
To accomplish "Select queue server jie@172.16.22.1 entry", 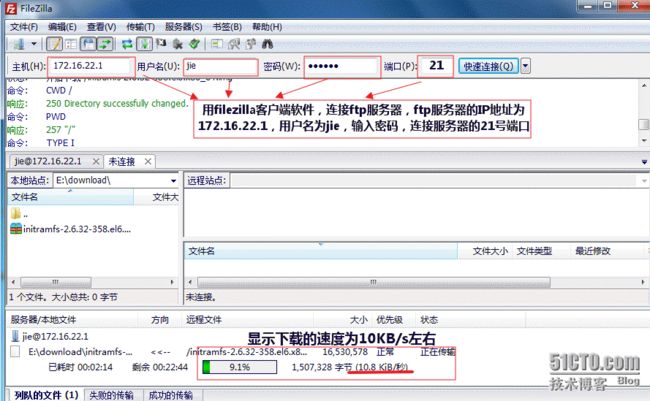I will 50,336.
